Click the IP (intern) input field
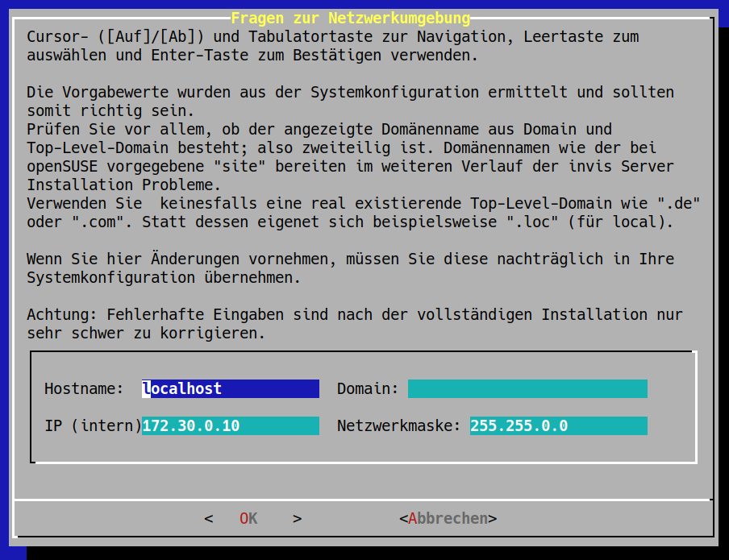Image resolution: width=729 pixels, height=560 pixels. pos(229,425)
